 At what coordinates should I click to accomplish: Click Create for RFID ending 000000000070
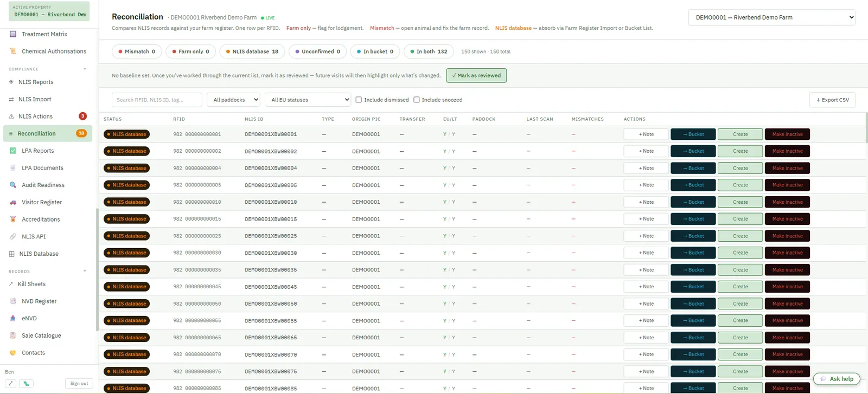pyautogui.click(x=741, y=354)
